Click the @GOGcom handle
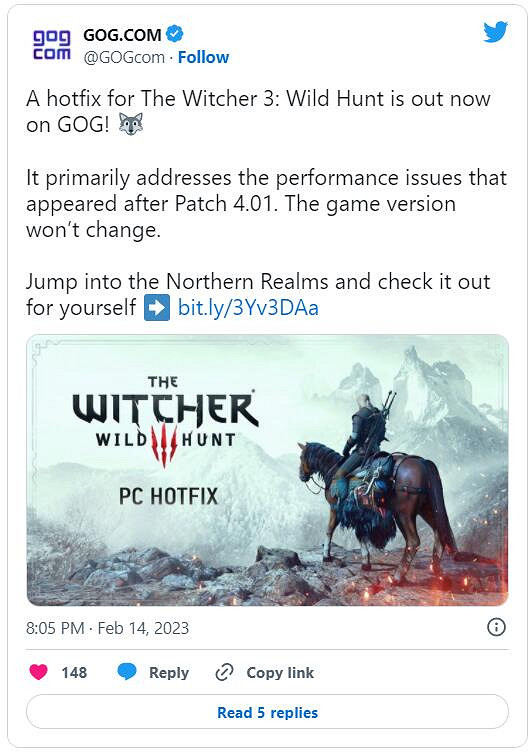Viewport: 532px width, 753px height. (x=124, y=57)
